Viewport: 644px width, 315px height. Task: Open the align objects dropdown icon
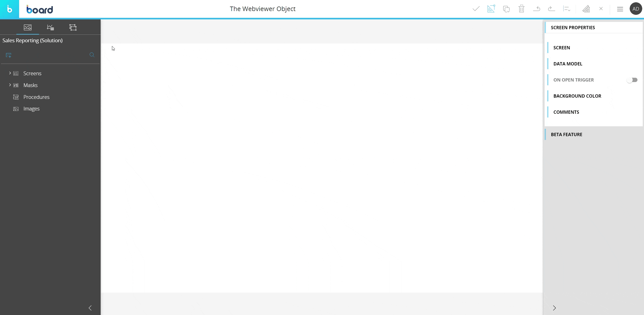(x=567, y=9)
